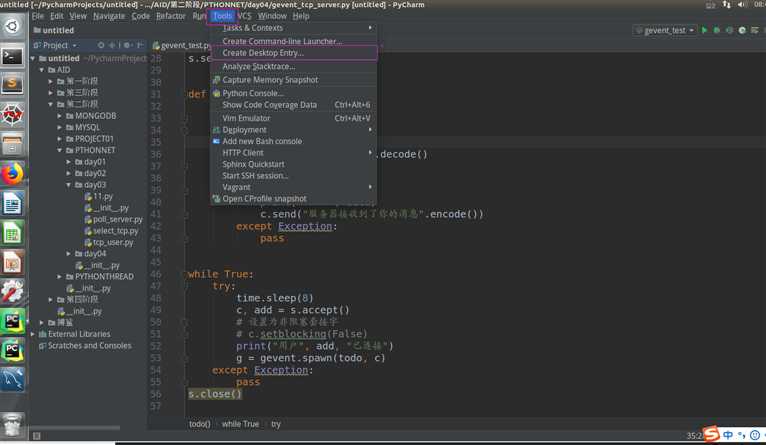Image resolution: width=766 pixels, height=445 pixels.
Task: Click the 'while True' breadcrumb
Action: tap(240, 424)
